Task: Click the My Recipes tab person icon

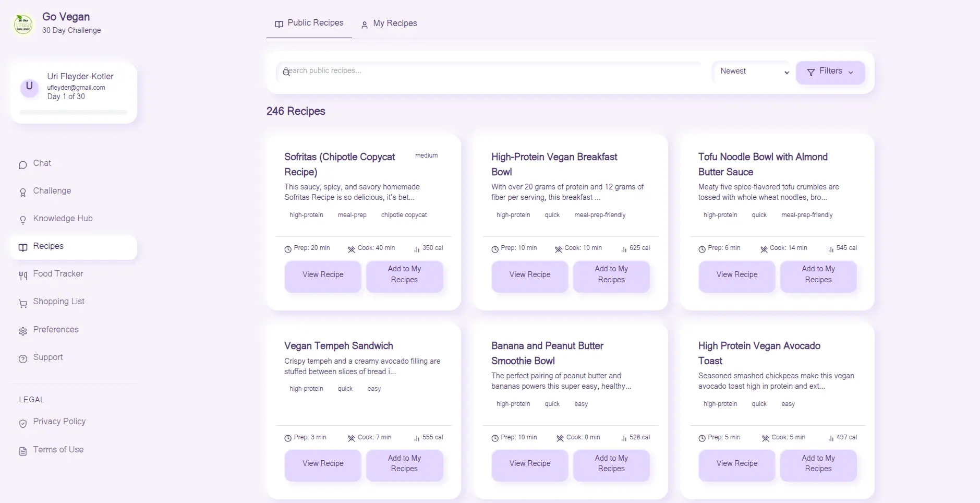Action: pyautogui.click(x=365, y=25)
